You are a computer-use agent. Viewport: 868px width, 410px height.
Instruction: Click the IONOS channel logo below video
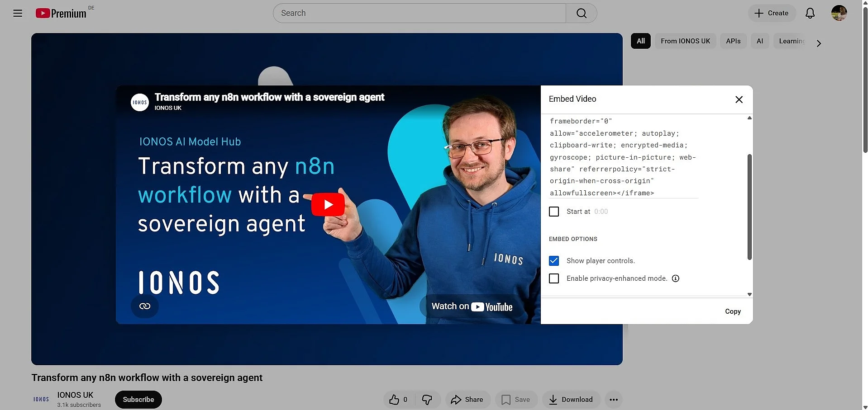coord(41,399)
